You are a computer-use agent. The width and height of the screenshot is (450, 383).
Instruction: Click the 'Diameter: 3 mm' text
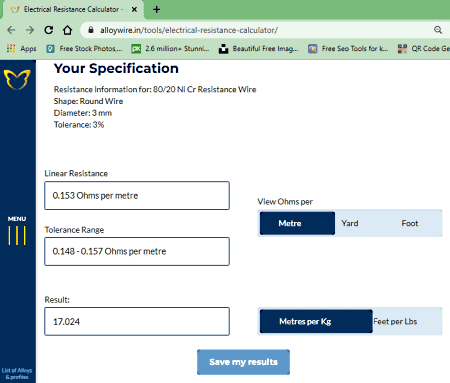(x=83, y=113)
